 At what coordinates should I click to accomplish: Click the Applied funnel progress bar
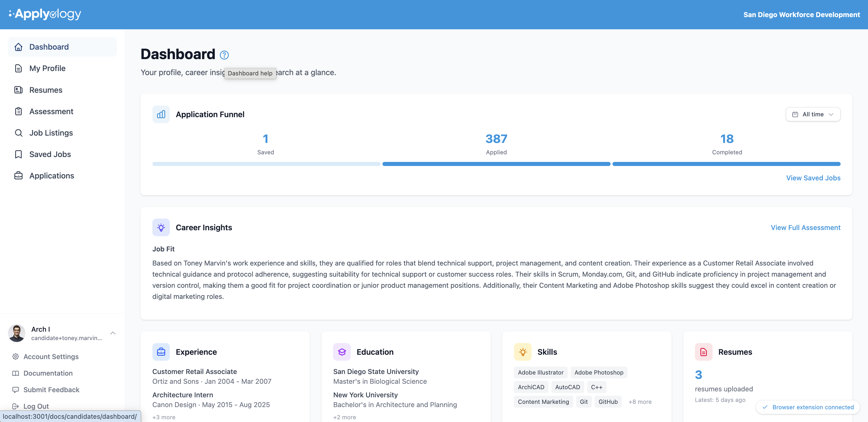(496, 164)
